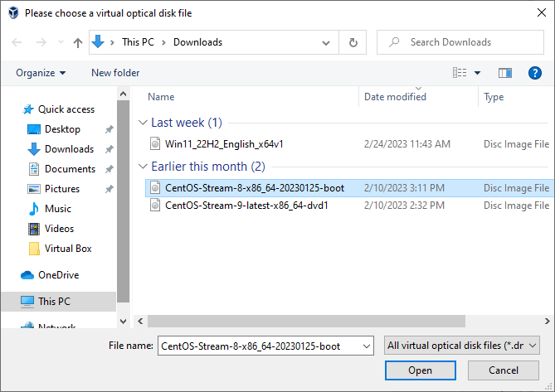The height and width of the screenshot is (392, 555).
Task: Select CentOS-Stream-9-latest-x86_64-dvd1 file
Action: pos(246,206)
